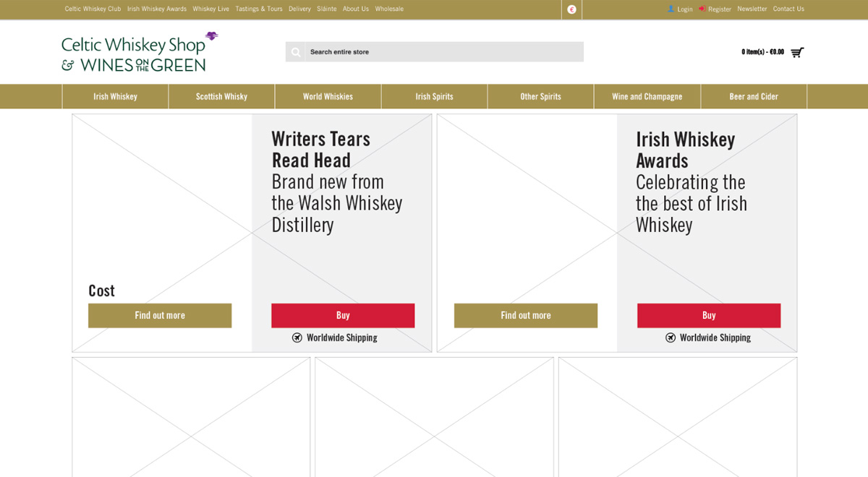Click Find out more in Writers Tears card

click(160, 315)
